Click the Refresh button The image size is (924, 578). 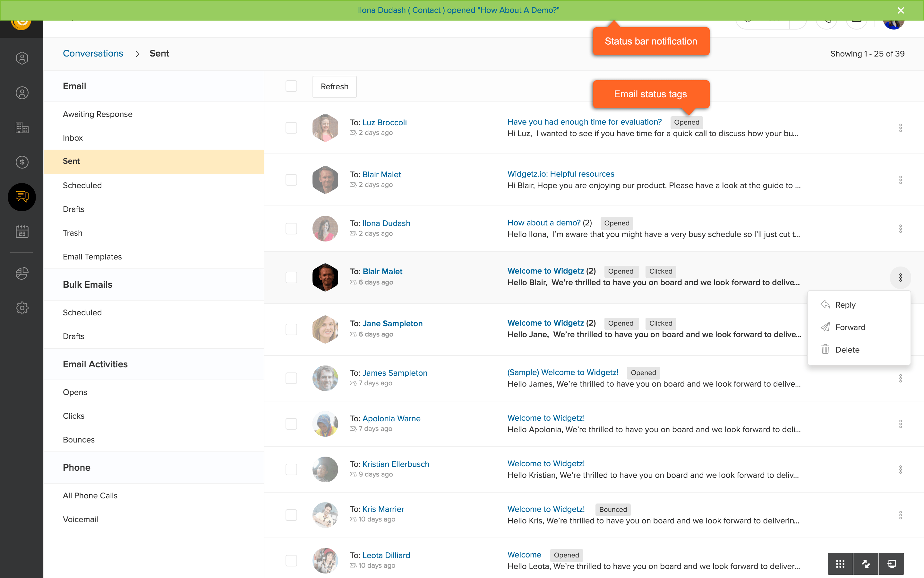coord(335,86)
